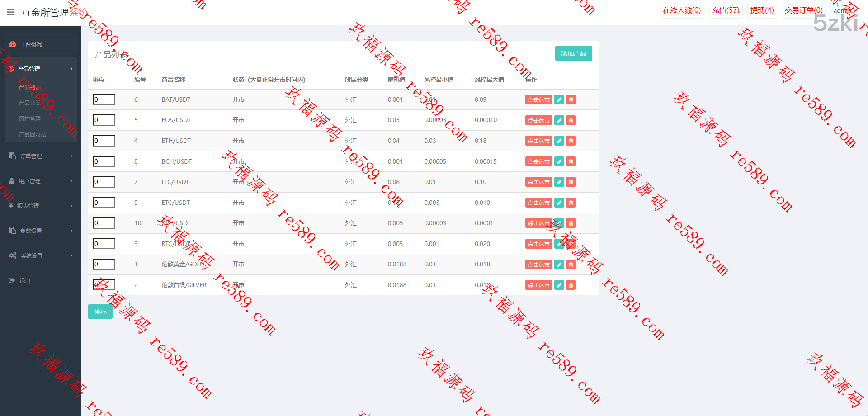Click the 添加产品 button
Image resolution: width=868 pixels, height=416 pixels.
pos(573,53)
